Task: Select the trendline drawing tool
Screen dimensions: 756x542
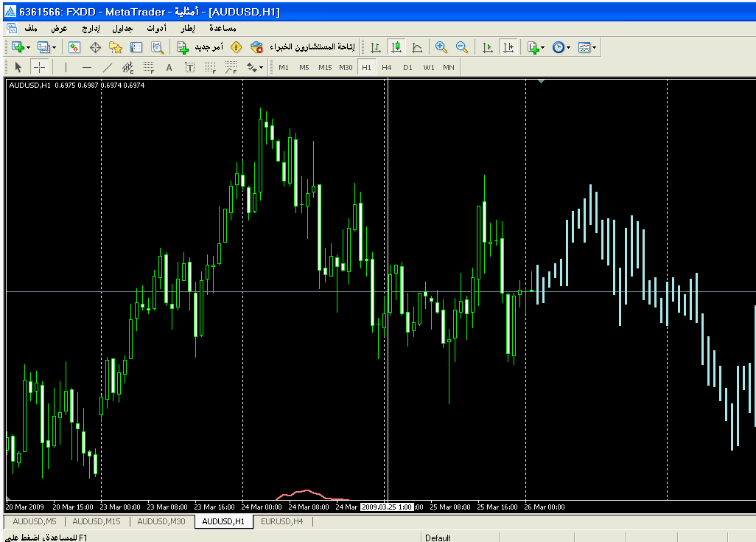Action: pos(107,68)
